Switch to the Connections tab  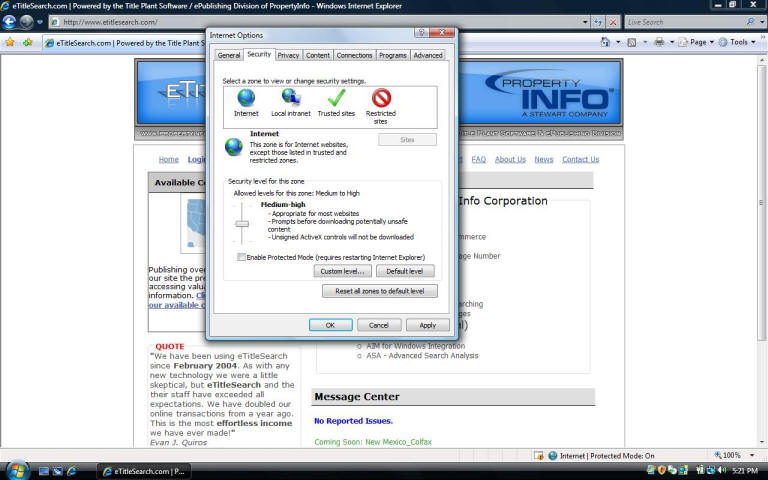(x=354, y=55)
